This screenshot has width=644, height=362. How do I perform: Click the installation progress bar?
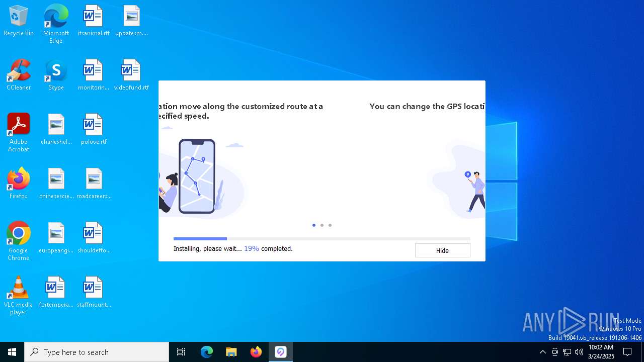click(x=322, y=239)
